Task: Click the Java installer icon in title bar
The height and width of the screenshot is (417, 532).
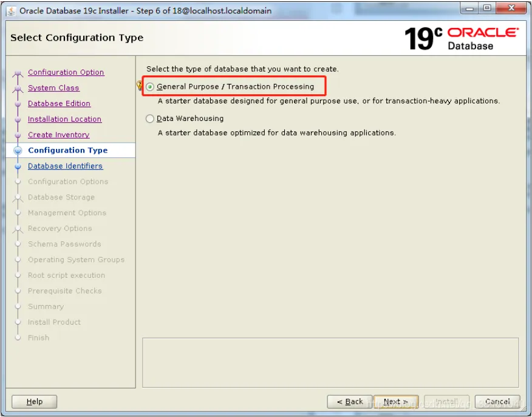Action: (11, 11)
